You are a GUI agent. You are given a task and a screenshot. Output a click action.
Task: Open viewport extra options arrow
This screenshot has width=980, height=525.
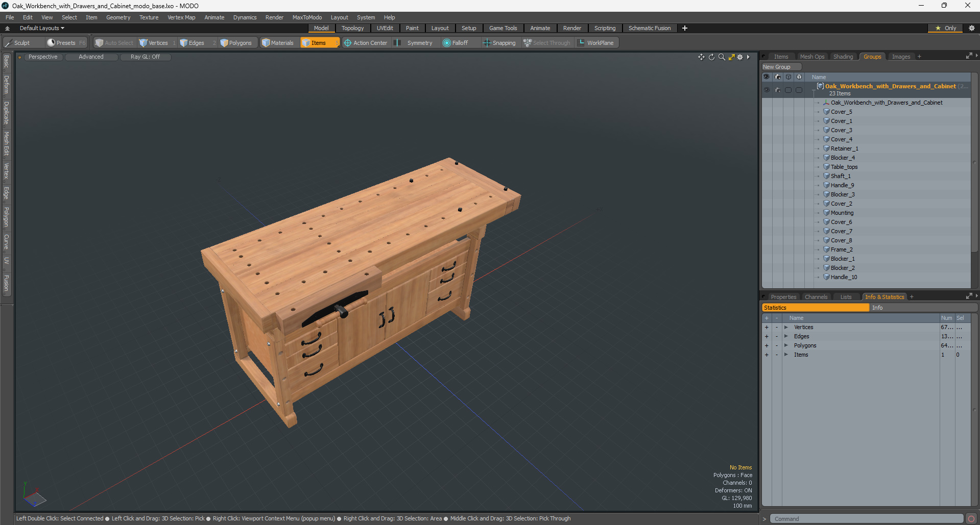pyautogui.click(x=748, y=57)
